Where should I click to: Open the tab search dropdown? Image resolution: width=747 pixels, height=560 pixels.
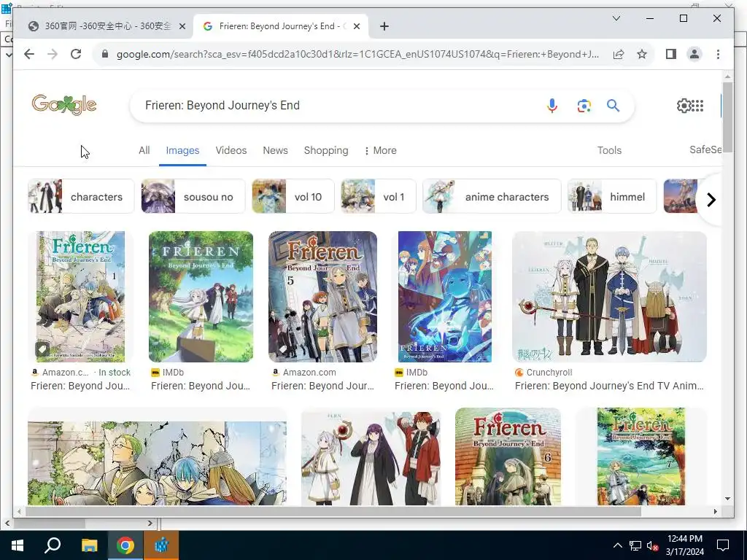(x=616, y=18)
